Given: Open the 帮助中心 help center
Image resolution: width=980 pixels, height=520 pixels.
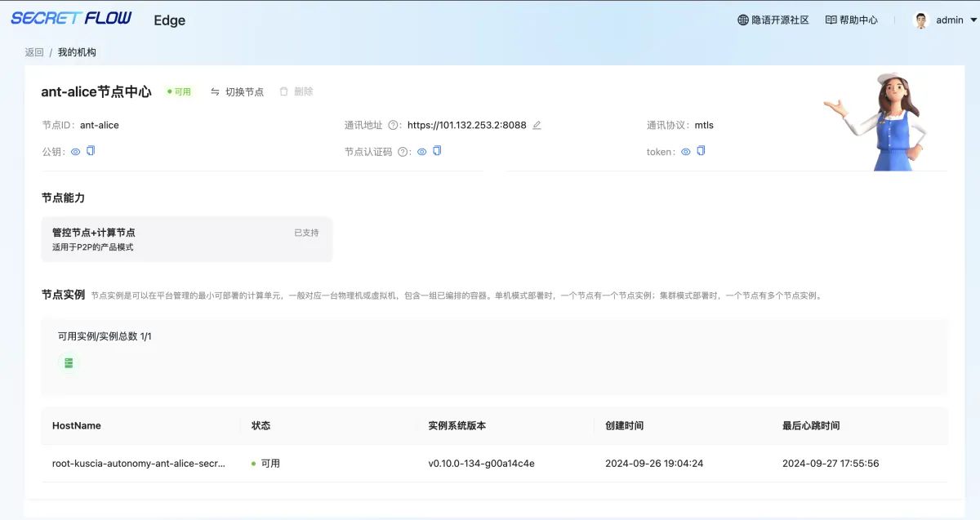Looking at the screenshot, I should coord(851,20).
